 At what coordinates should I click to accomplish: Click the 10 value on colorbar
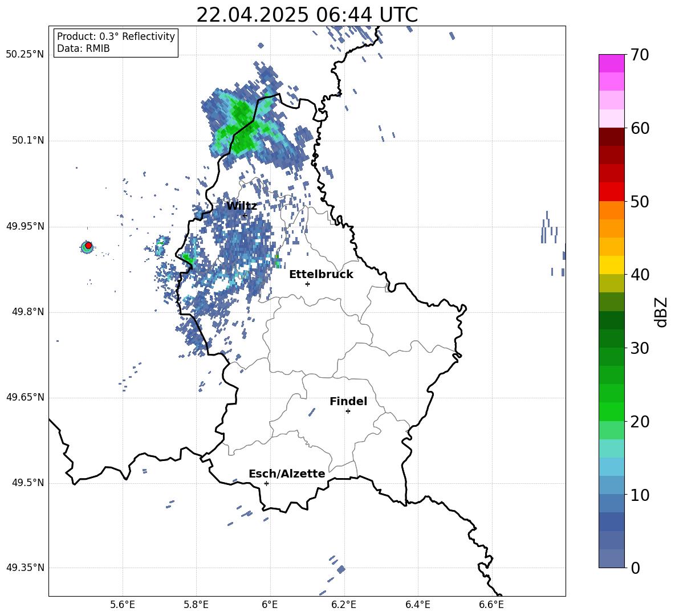[640, 495]
